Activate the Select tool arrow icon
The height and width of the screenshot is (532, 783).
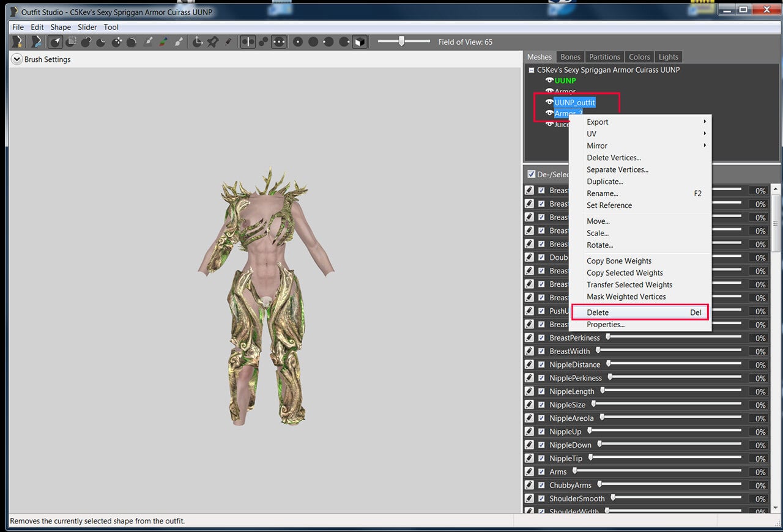coord(56,42)
